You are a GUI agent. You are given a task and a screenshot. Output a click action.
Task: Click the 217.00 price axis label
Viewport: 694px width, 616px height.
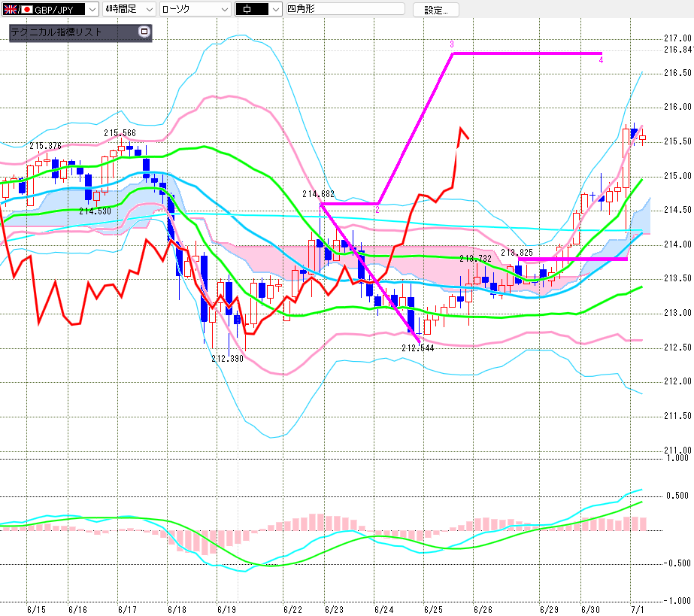[677, 38]
